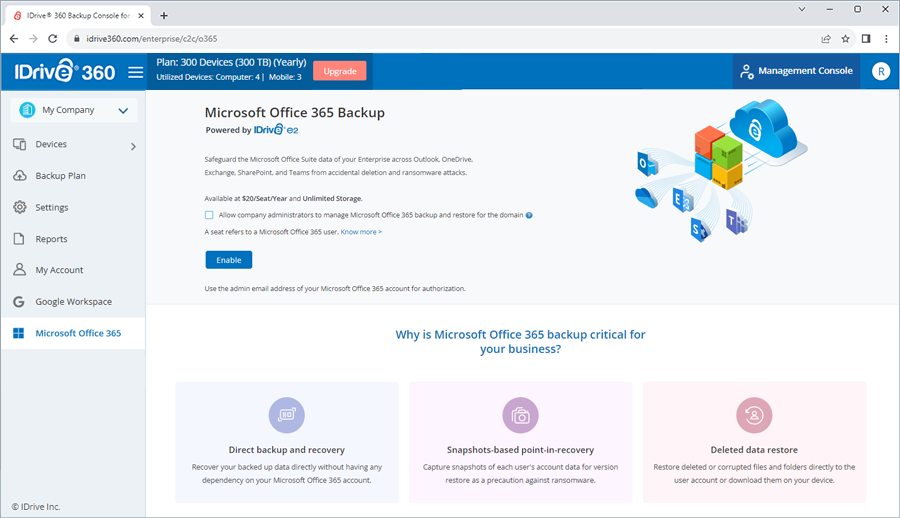Open the browser tab search chevron
The width and height of the screenshot is (900, 518).
(802, 9)
